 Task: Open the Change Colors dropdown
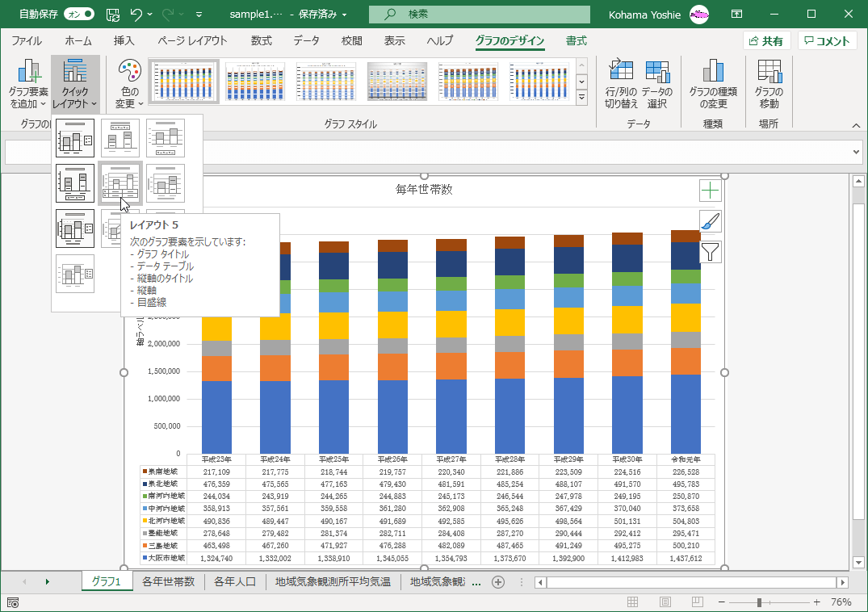pos(128,83)
